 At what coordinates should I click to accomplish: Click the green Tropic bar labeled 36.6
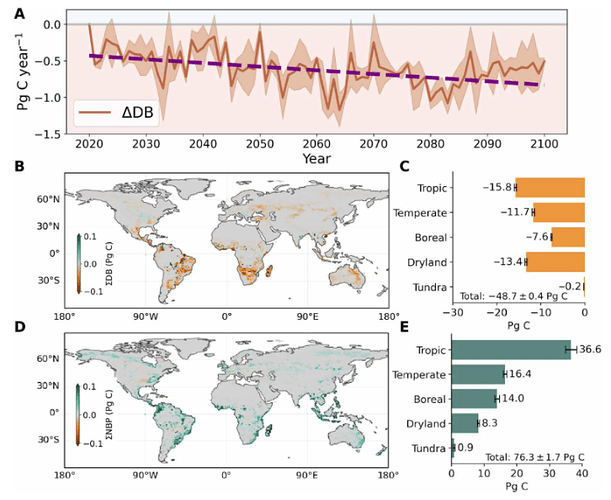[510, 348]
